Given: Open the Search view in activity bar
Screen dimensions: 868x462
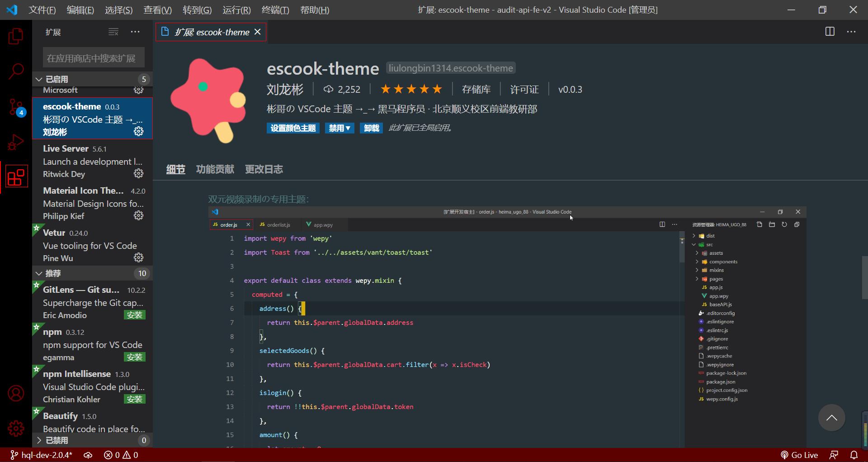Looking at the screenshot, I should [16, 71].
